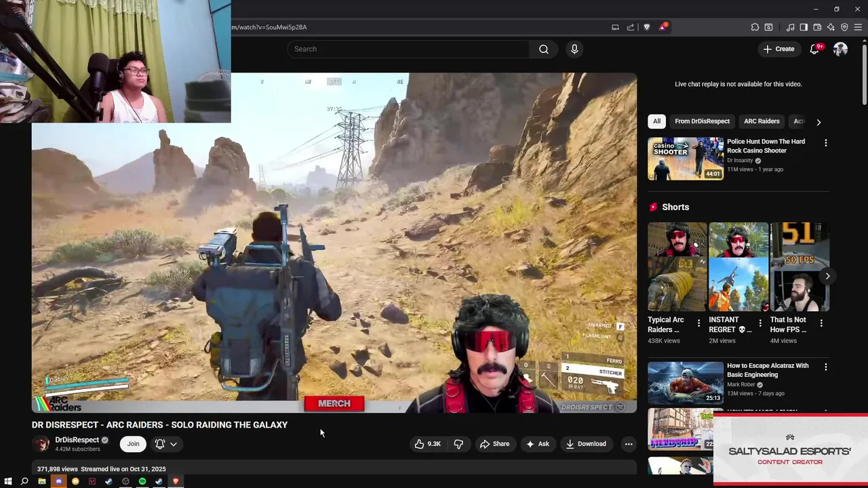
Task: Open options for How to Escape Alcatraz video
Action: tap(825, 367)
